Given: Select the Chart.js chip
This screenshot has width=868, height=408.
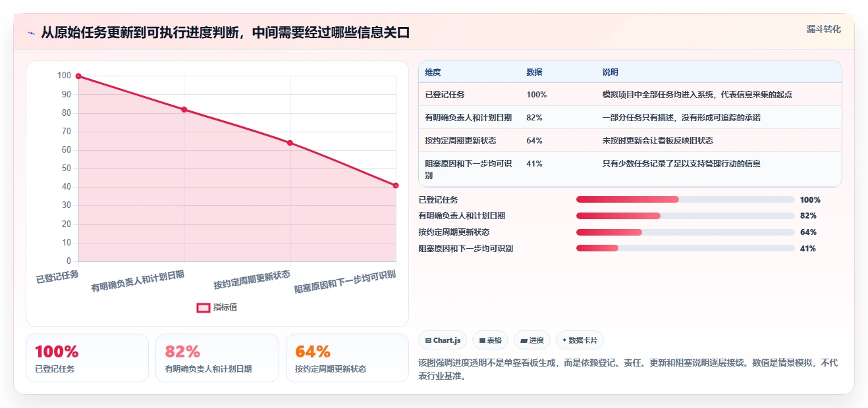Looking at the screenshot, I should point(443,340).
